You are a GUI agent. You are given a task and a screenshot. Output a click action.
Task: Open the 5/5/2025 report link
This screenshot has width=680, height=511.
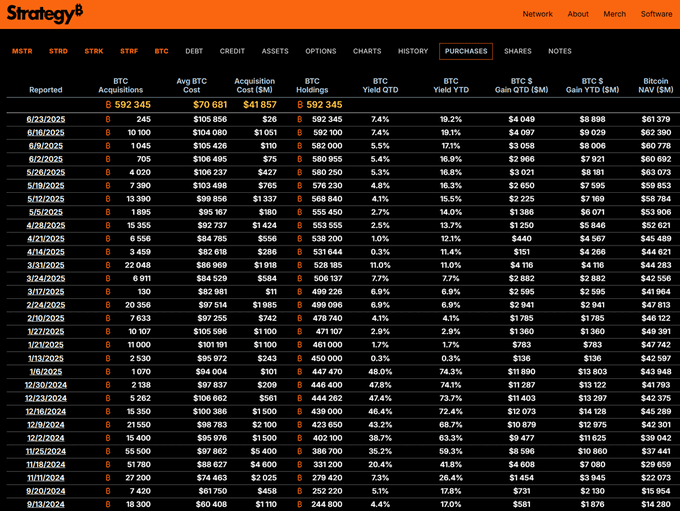pyautogui.click(x=46, y=212)
